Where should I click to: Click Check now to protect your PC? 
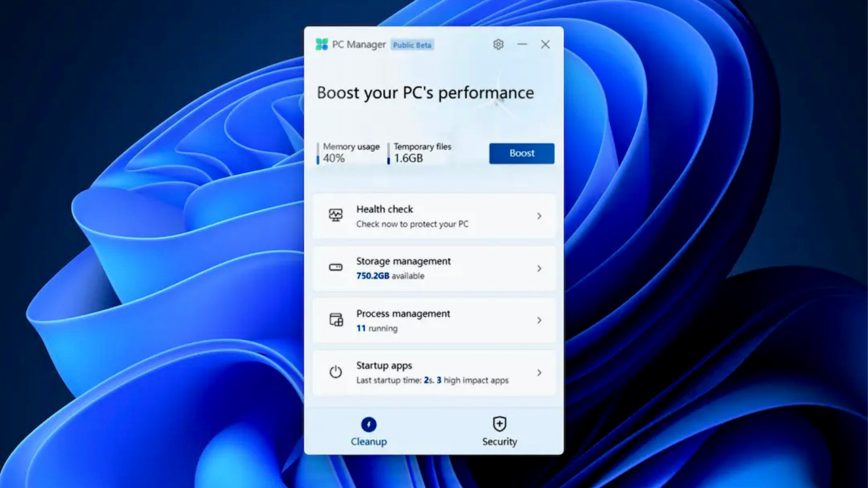coord(412,224)
